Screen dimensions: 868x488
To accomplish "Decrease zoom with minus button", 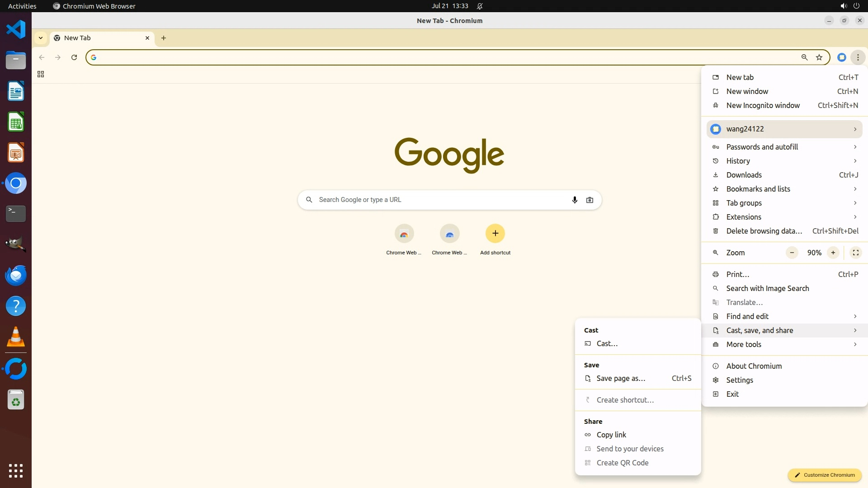I will pyautogui.click(x=792, y=253).
